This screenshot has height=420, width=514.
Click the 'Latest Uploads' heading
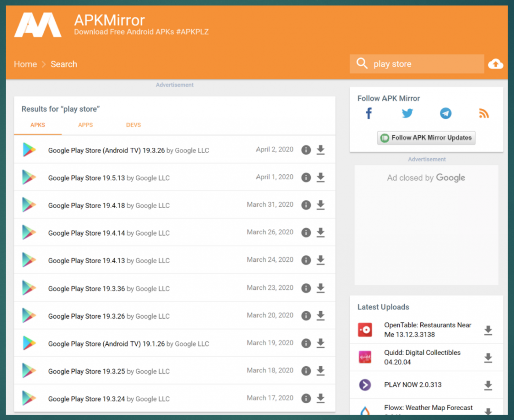click(x=383, y=307)
